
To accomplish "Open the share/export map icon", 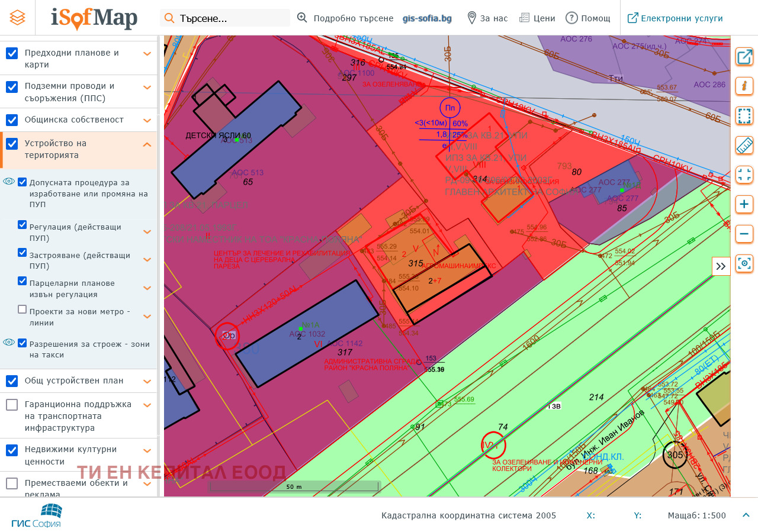I will point(744,57).
